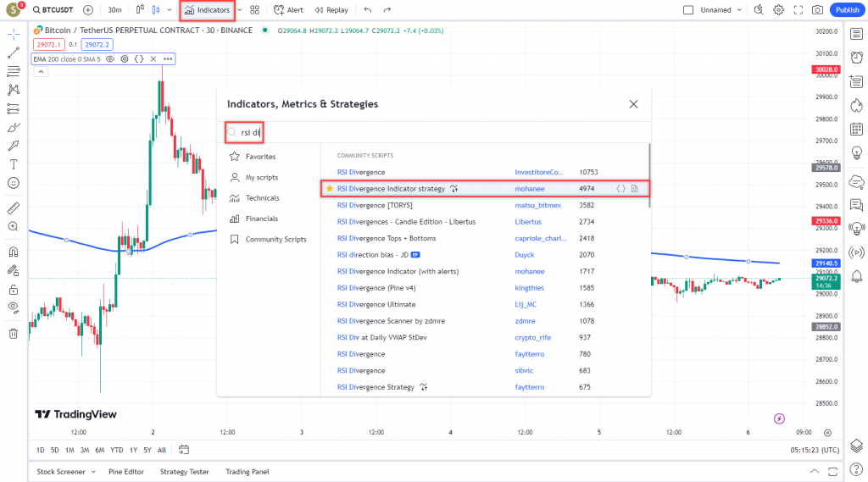The image size is (868, 482).
Task: Select the trend line drawing tool
Action: tap(14, 53)
